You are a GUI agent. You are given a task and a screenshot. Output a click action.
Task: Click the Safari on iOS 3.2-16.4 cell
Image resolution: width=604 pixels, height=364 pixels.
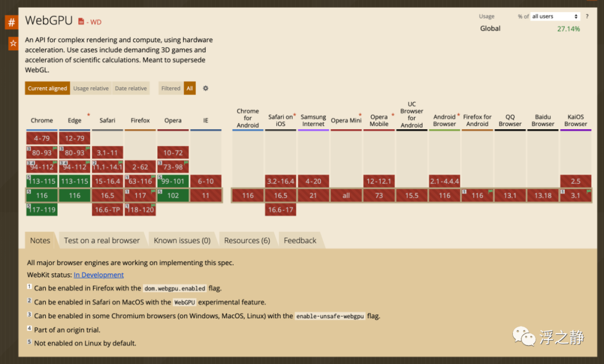pos(280,181)
